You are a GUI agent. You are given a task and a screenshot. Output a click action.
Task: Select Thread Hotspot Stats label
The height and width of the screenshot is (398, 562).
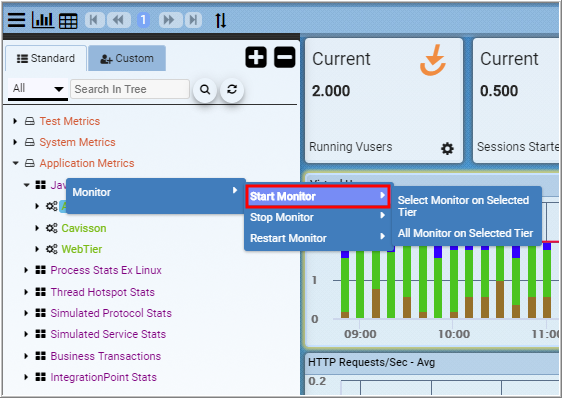click(x=103, y=292)
